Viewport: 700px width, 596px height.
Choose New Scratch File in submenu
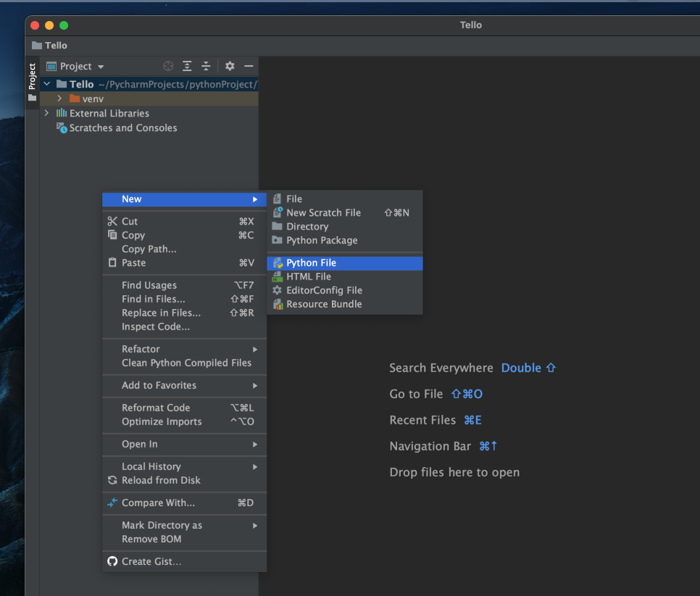pos(345,213)
